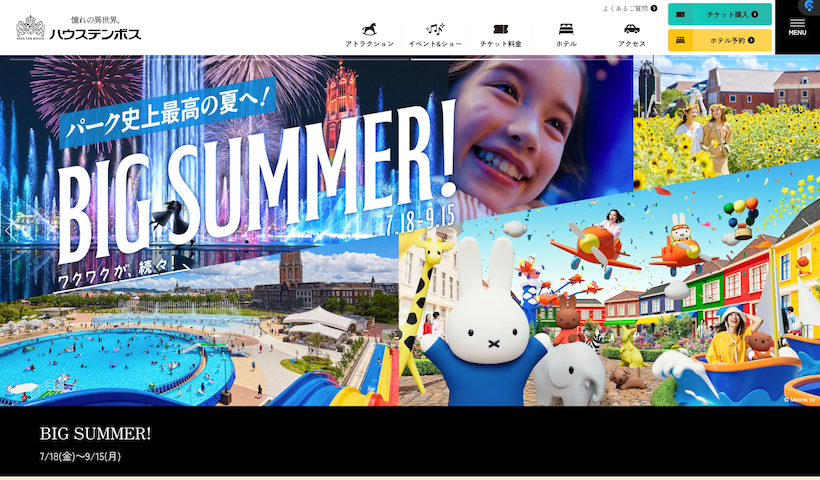Click the BIG SUMMER! caption heading
The height and width of the screenshot is (480, 820).
[x=95, y=434]
